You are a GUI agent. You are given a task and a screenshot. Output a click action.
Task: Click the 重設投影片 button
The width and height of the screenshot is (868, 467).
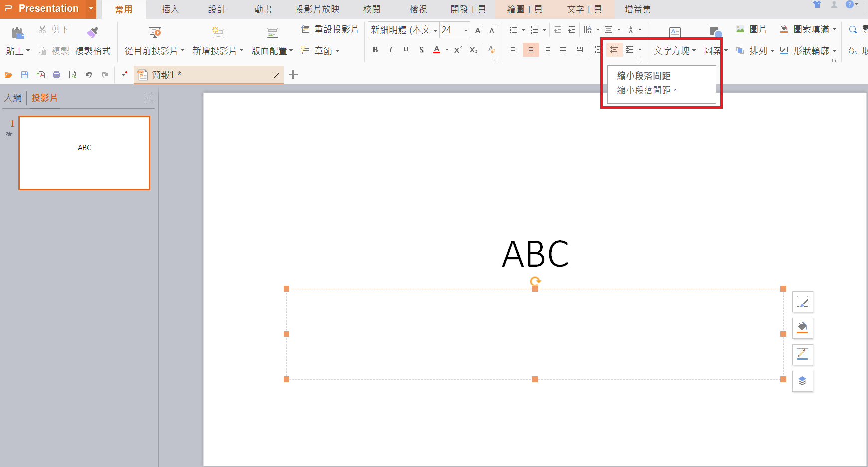point(330,30)
